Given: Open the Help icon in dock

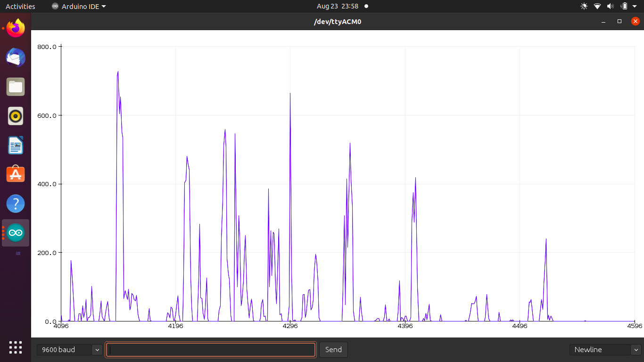Looking at the screenshot, I should [16, 204].
